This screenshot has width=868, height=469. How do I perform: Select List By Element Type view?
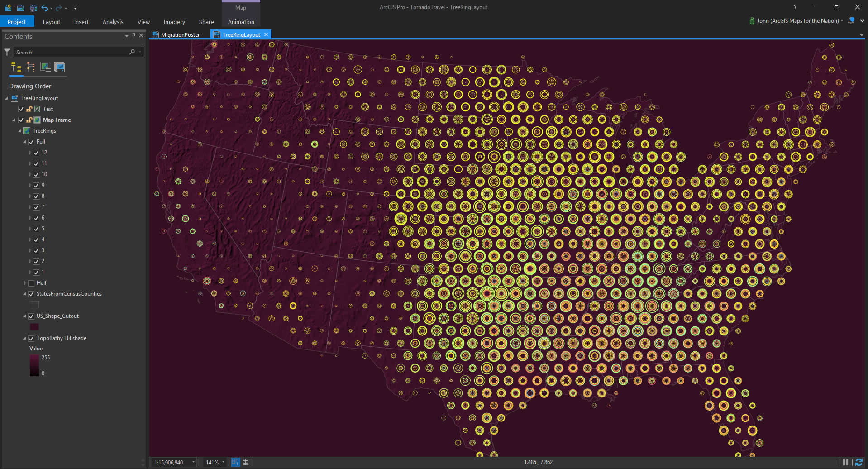tap(31, 67)
